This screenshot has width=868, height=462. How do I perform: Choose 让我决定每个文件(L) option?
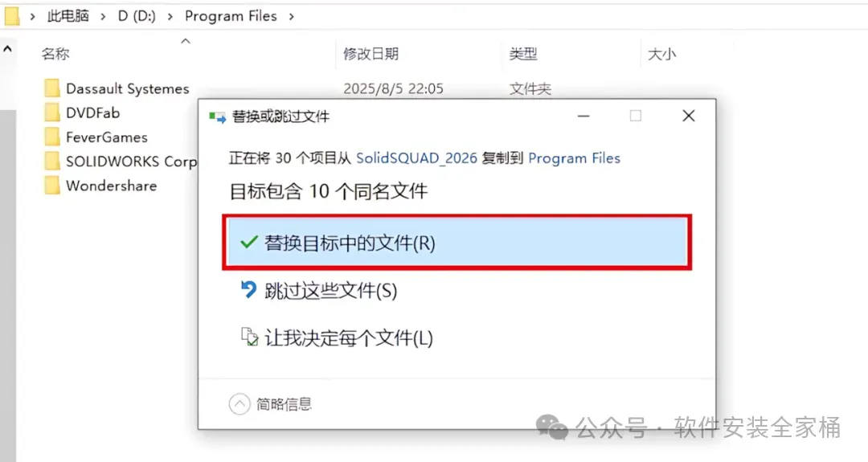[457, 337]
